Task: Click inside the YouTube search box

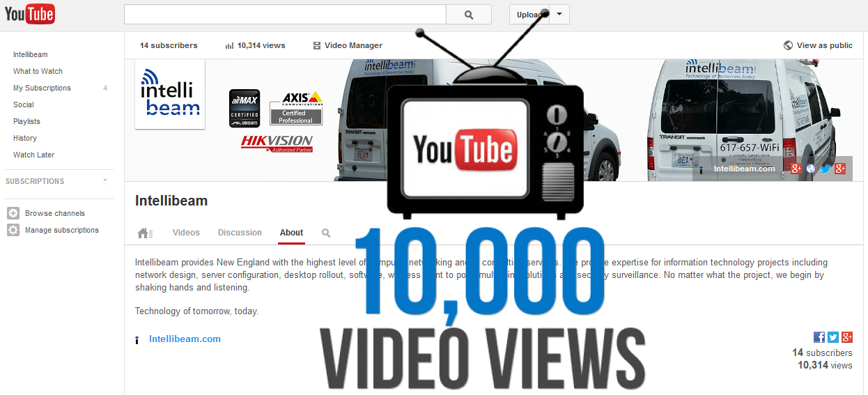Action: pyautogui.click(x=285, y=15)
